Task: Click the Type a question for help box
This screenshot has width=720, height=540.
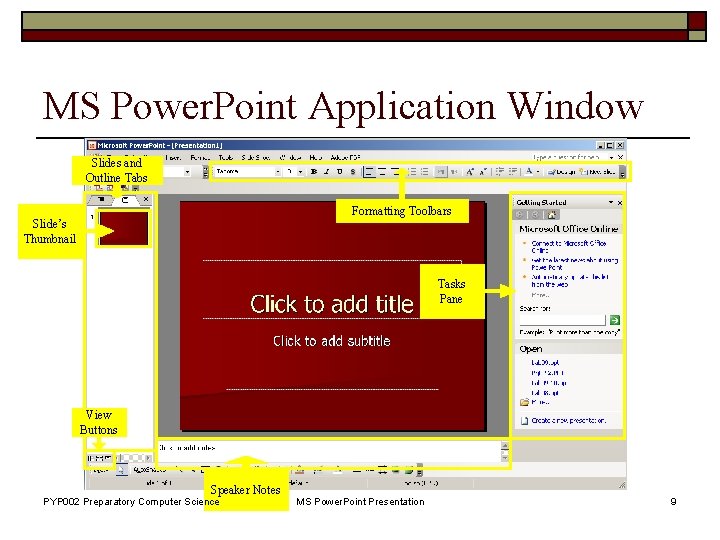Action: (568, 158)
